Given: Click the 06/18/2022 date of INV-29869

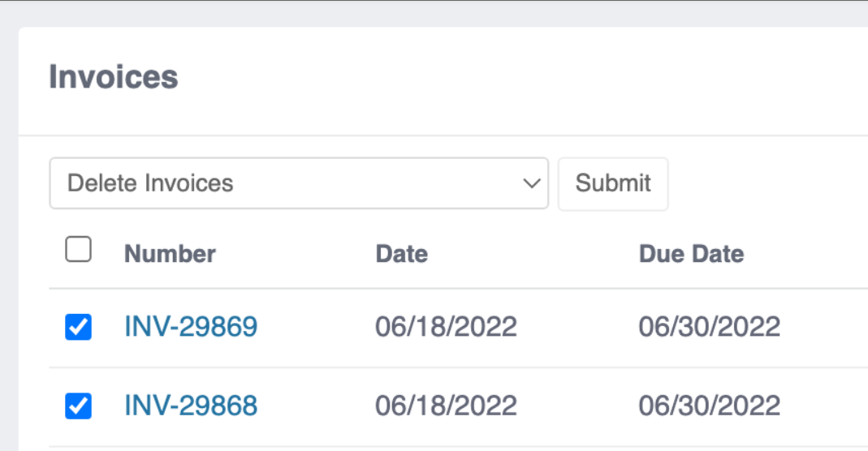Looking at the screenshot, I should click(446, 326).
